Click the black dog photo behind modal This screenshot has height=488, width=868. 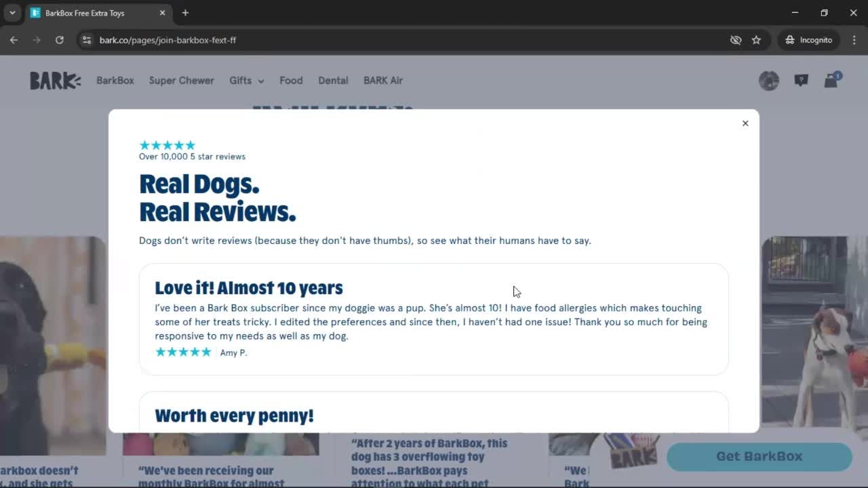pyautogui.click(x=53, y=346)
